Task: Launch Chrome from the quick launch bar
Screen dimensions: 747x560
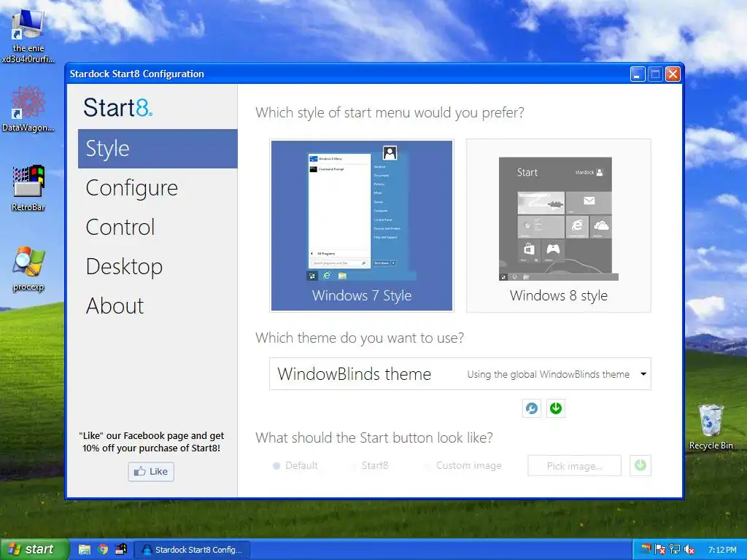Action: 102,549
